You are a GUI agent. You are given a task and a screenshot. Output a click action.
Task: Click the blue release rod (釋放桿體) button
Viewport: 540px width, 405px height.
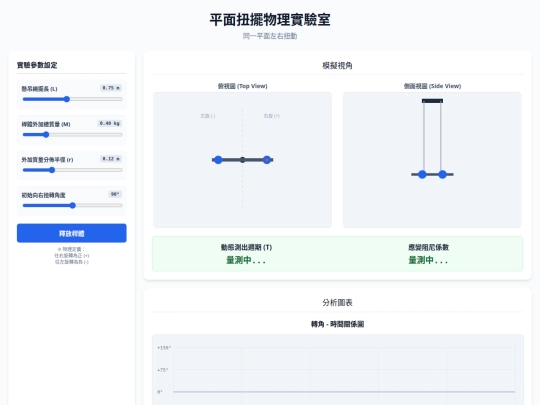72,233
